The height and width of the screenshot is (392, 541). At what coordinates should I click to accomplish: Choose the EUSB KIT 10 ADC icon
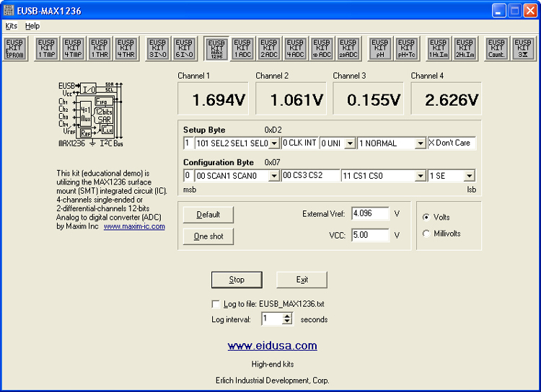322,48
